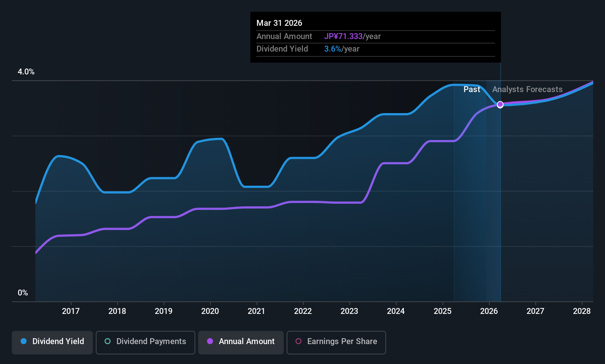The height and width of the screenshot is (364, 605).
Task: Toggle the Annual Amount legend button
Action: [x=241, y=342]
